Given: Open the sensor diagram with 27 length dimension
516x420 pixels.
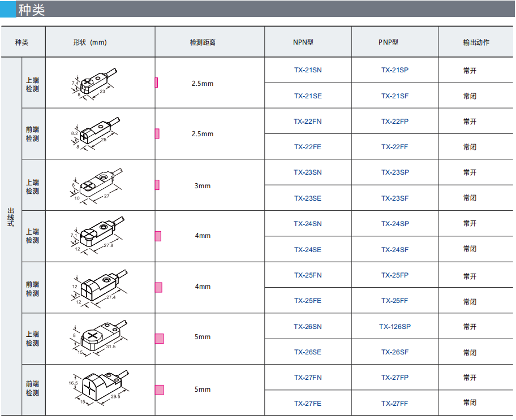Looking at the screenshot, I should (x=96, y=185).
